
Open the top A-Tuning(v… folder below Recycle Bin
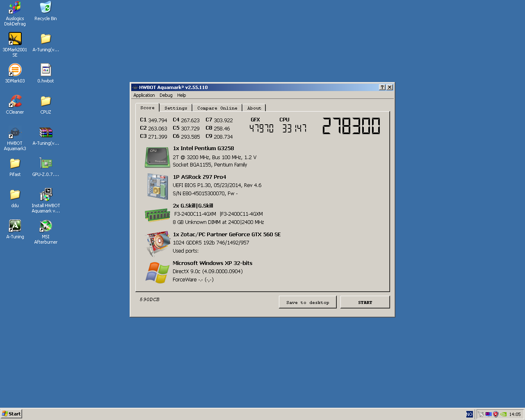46,42
